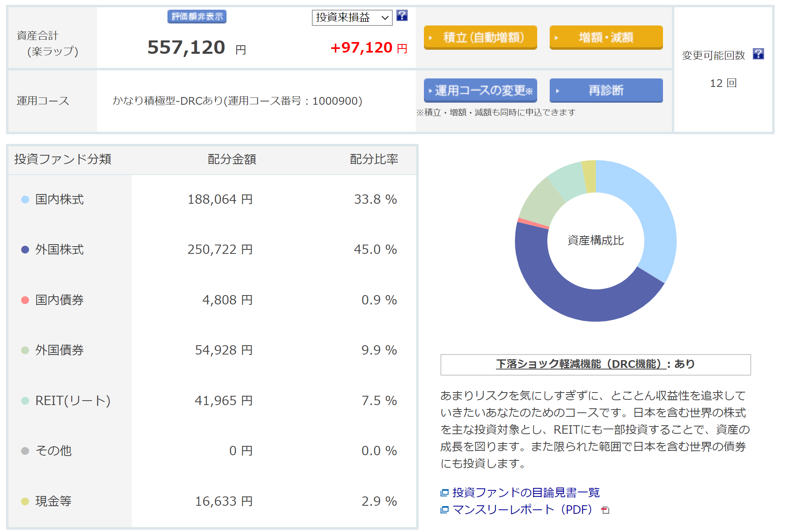The width and height of the screenshot is (809, 532).
Task: Open 下落ショック軽減機能(DRC機能) link
Action: click(x=581, y=364)
